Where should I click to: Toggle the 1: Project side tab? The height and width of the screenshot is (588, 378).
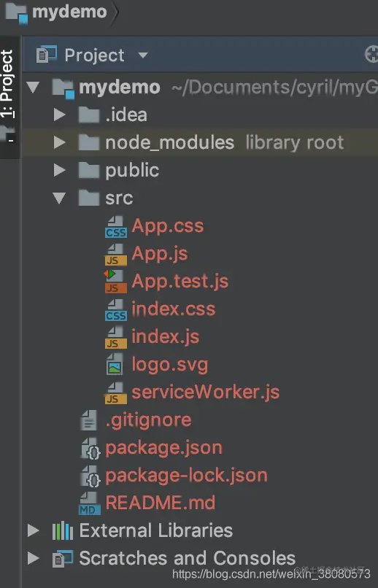click(7, 84)
